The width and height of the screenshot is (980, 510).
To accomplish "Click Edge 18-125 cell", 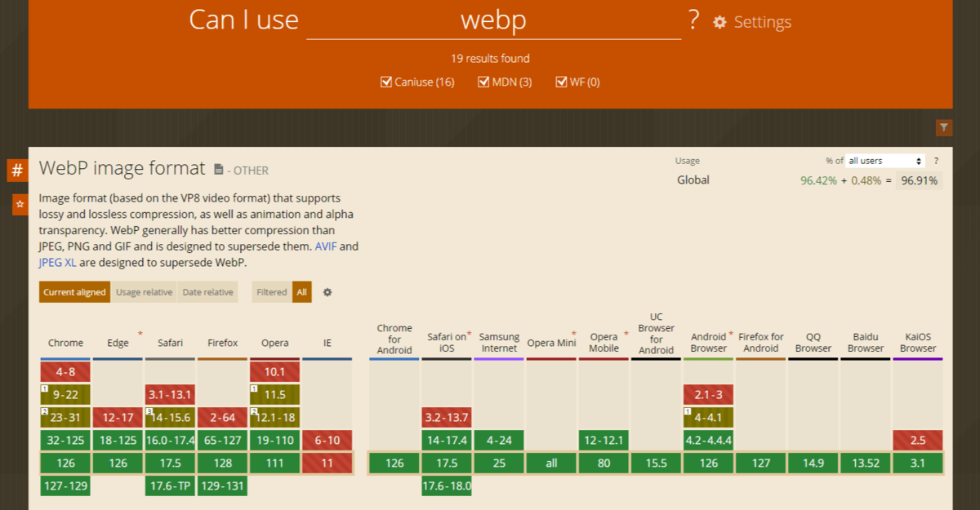I will (x=118, y=441).
